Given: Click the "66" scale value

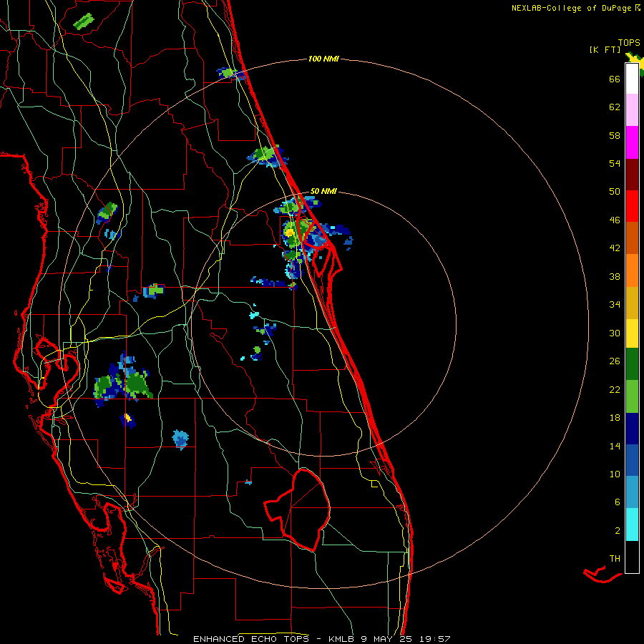Looking at the screenshot, I should pyautogui.click(x=615, y=79).
